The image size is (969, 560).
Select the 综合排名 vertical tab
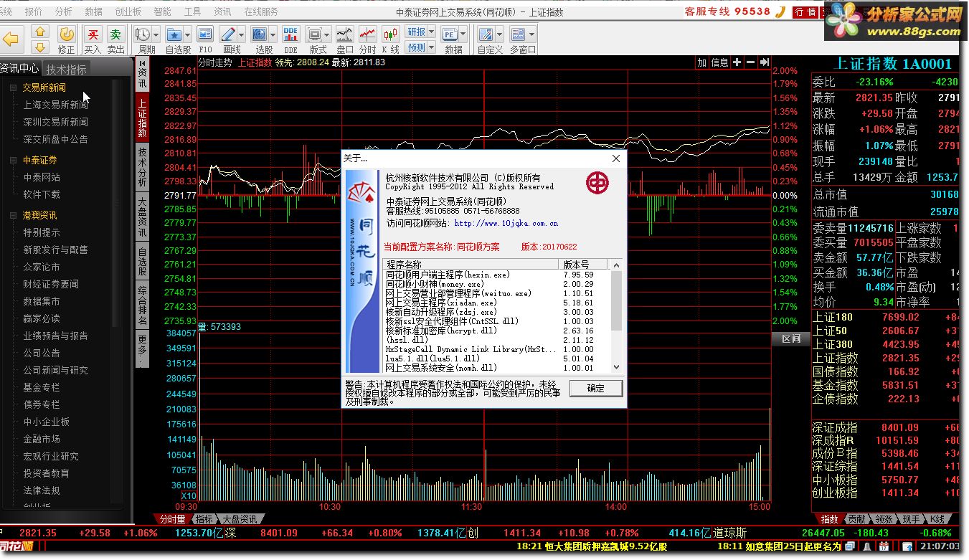click(142, 305)
